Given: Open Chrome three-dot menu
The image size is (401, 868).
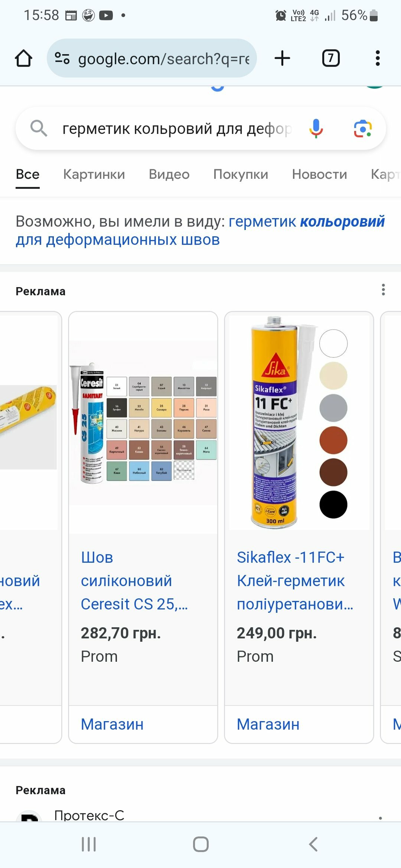Looking at the screenshot, I should click(x=378, y=58).
